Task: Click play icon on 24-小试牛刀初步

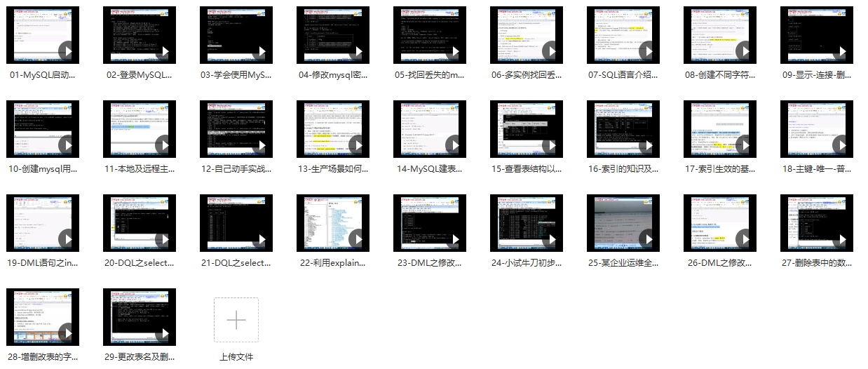Action: [x=551, y=239]
